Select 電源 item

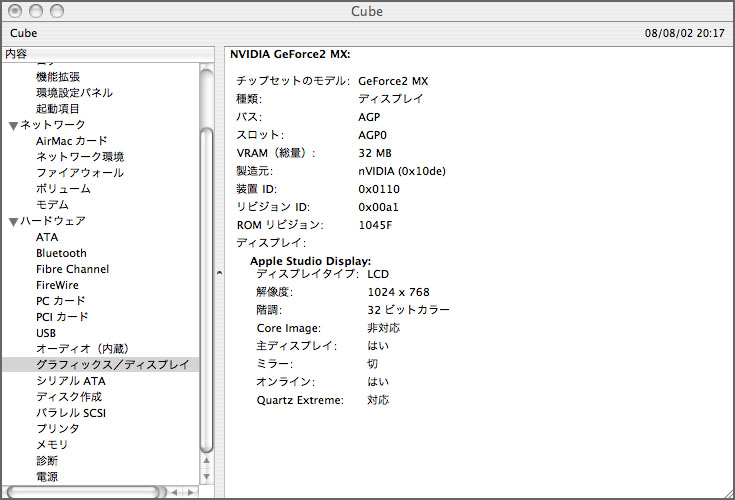pyautogui.click(x=47, y=477)
